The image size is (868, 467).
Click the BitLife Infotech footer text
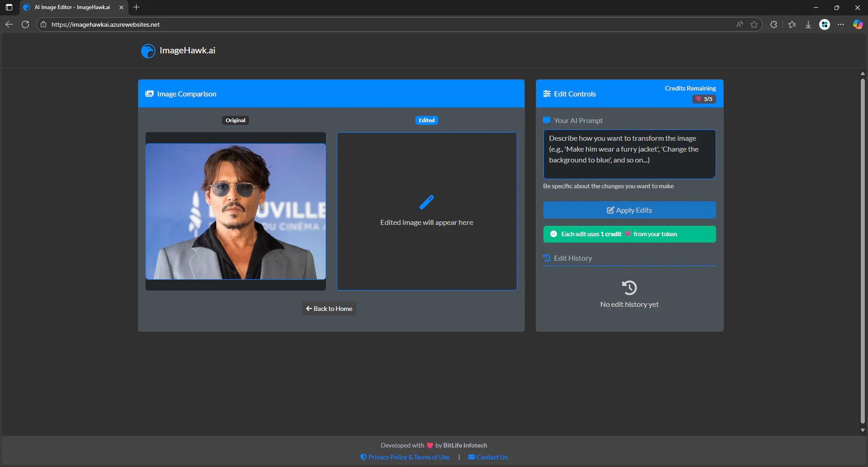(465, 445)
